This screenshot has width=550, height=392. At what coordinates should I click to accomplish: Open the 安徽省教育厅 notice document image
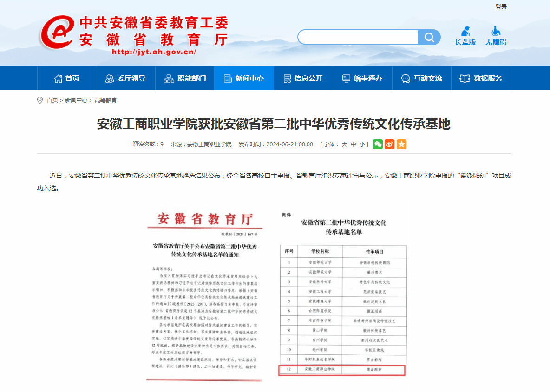pos(204,296)
